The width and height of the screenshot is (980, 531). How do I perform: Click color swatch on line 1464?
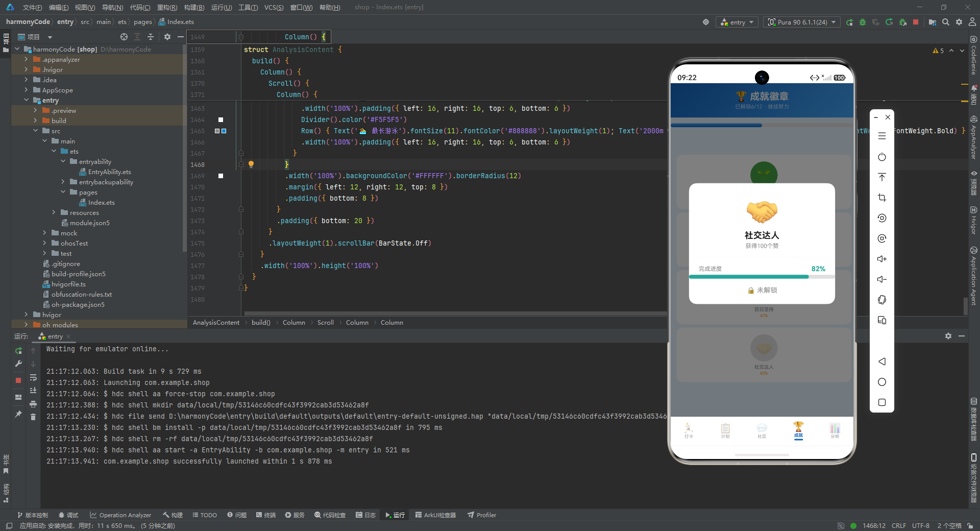coord(221,119)
